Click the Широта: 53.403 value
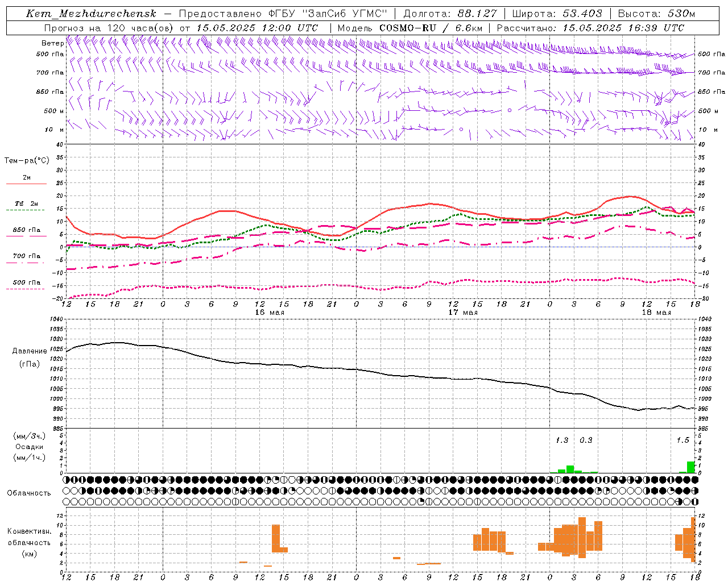The width and height of the screenshot is (728, 582). [x=557, y=14]
